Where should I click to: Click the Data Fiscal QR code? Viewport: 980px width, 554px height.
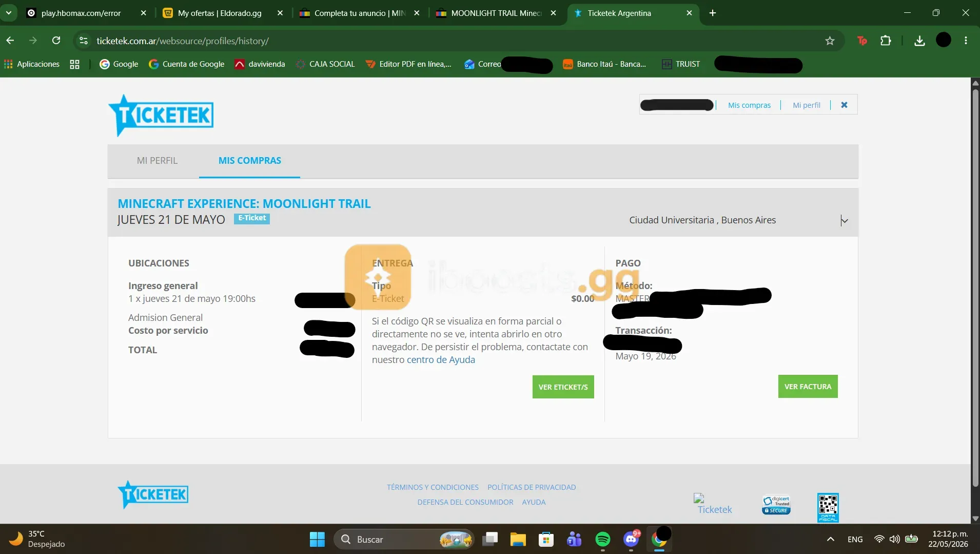point(828,508)
